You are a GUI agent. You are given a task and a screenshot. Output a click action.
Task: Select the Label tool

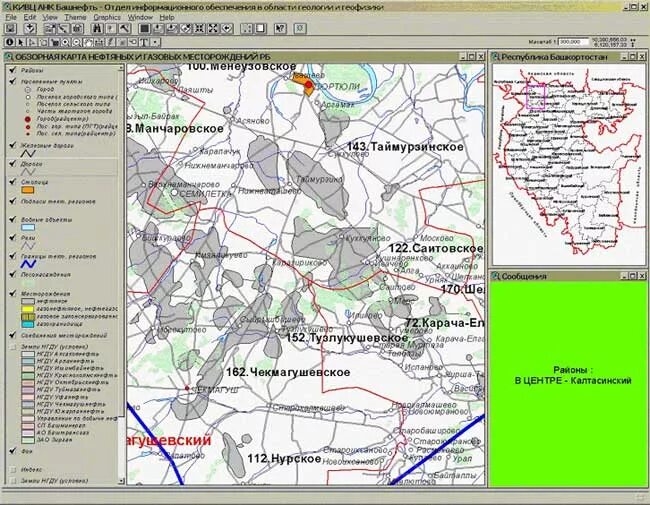[133, 42]
